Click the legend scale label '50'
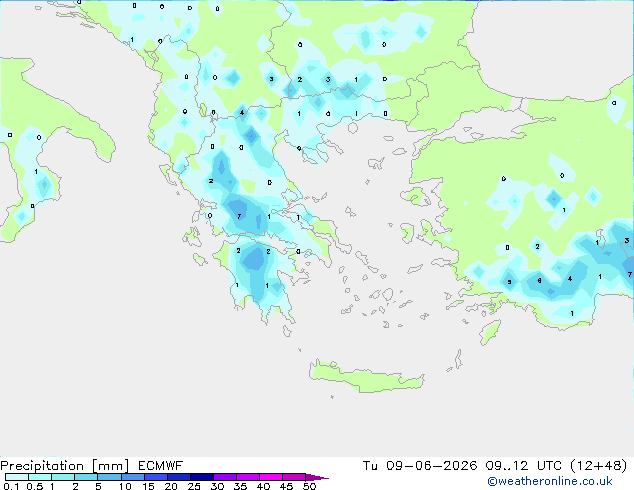This screenshot has width=634, height=490. [310, 486]
